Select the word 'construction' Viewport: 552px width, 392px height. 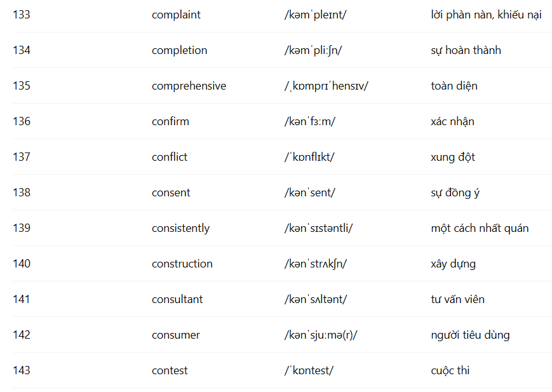[182, 264]
